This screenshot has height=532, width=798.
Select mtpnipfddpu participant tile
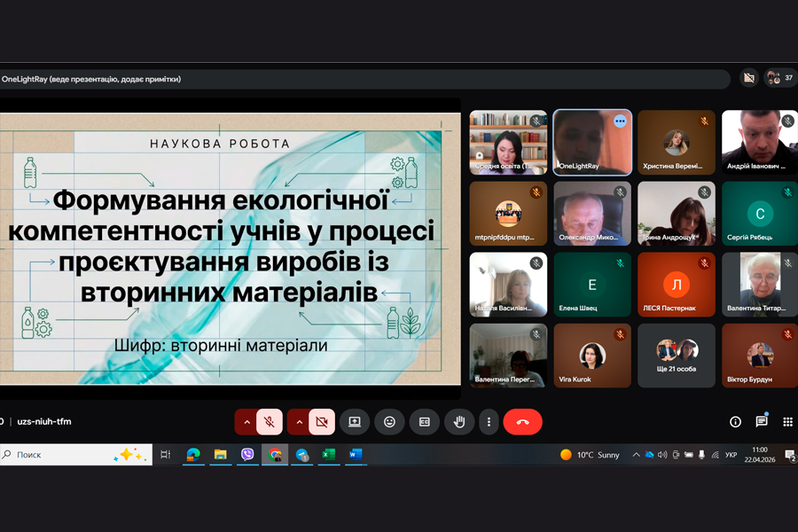click(508, 214)
